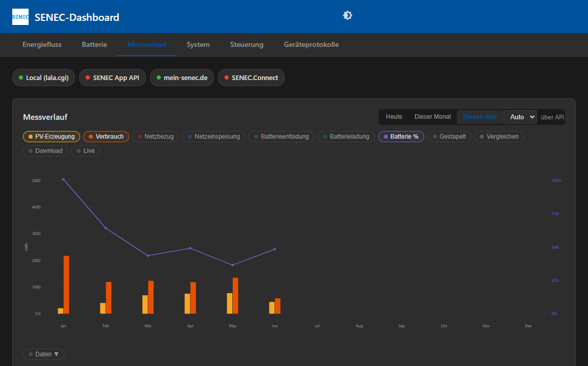The width and height of the screenshot is (588, 366).
Task: Click the '100%' right axis label
Action: coord(556,180)
